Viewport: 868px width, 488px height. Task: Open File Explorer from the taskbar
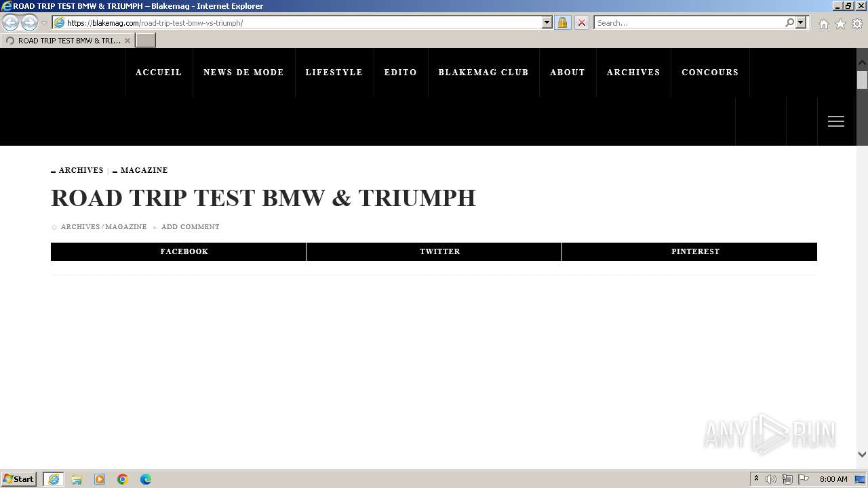pos(77,479)
